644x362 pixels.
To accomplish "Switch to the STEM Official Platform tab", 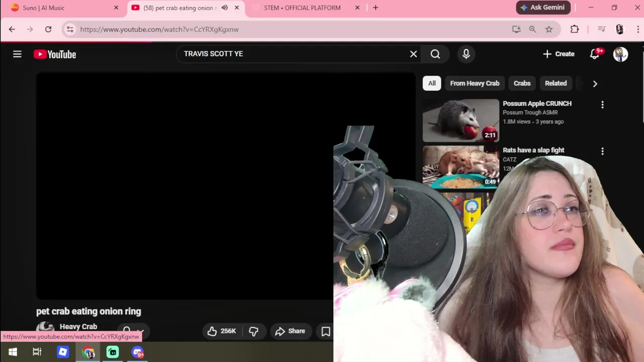I will click(x=302, y=8).
